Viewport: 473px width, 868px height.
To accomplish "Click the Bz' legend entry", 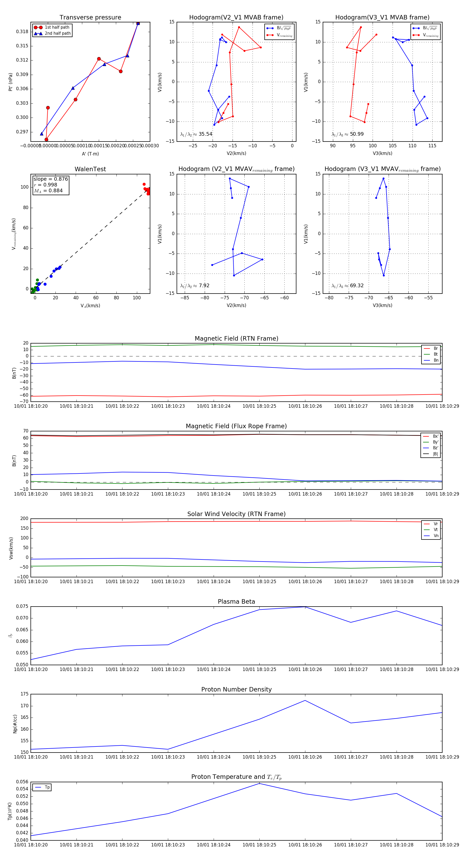I will coord(431,448).
